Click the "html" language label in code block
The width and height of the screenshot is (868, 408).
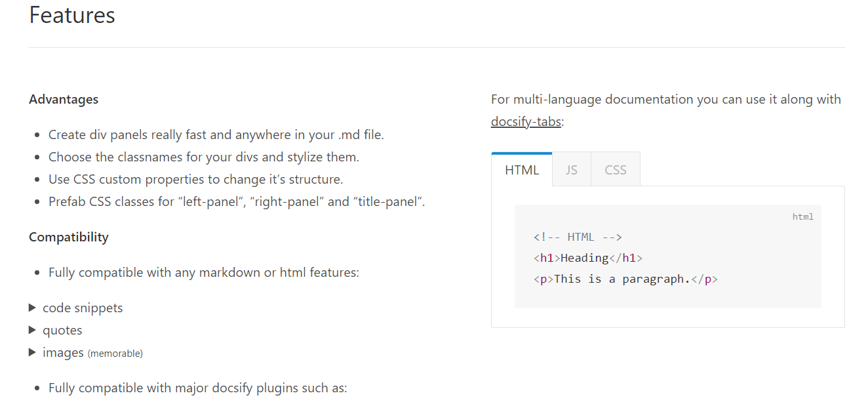coord(802,216)
